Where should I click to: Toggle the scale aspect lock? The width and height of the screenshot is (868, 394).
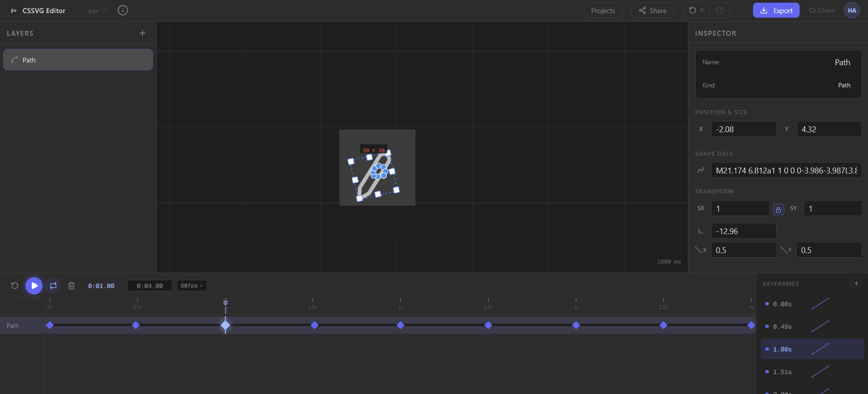(778, 209)
